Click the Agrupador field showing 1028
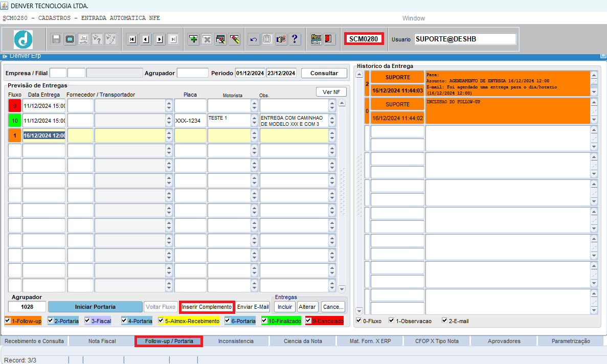 coord(27,307)
